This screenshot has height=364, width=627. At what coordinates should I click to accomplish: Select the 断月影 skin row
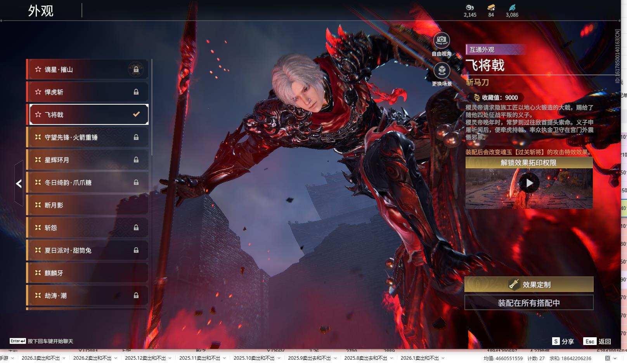(x=87, y=205)
